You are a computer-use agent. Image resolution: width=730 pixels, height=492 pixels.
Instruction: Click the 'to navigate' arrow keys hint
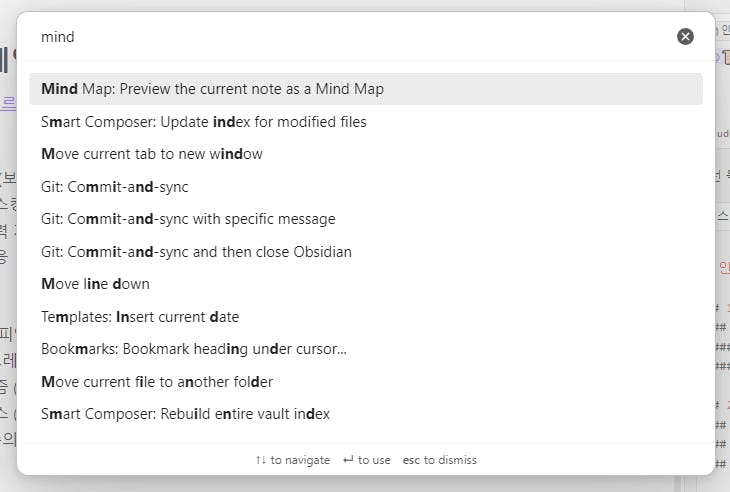[x=292, y=460]
